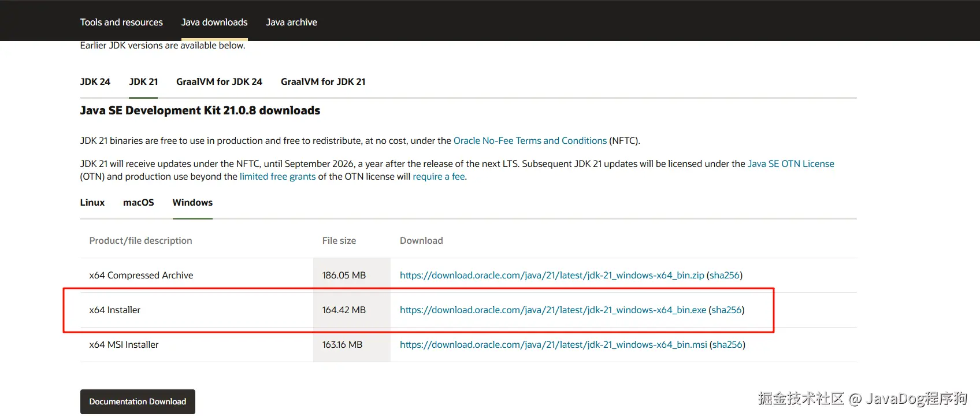The height and width of the screenshot is (420, 980).
Task: Open the Tools and resources nav item
Action: click(121, 22)
